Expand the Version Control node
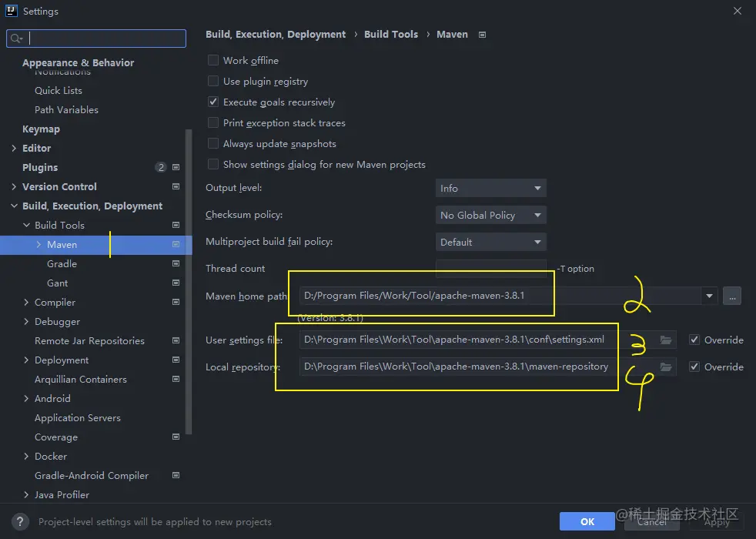This screenshot has width=756, height=539. pos(14,186)
